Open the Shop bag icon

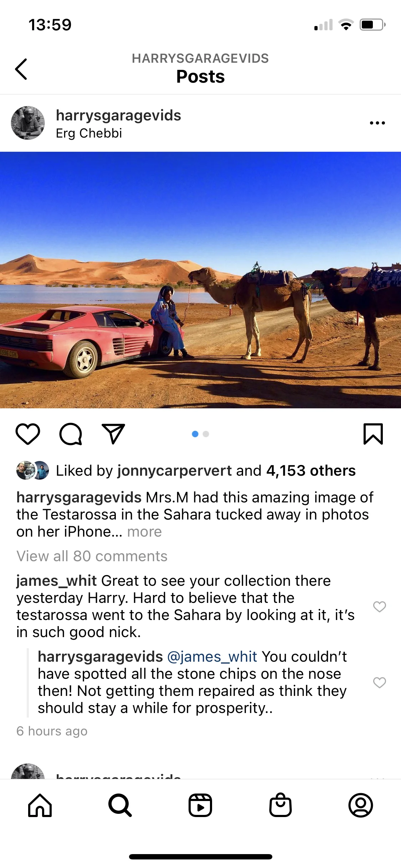[281, 805]
